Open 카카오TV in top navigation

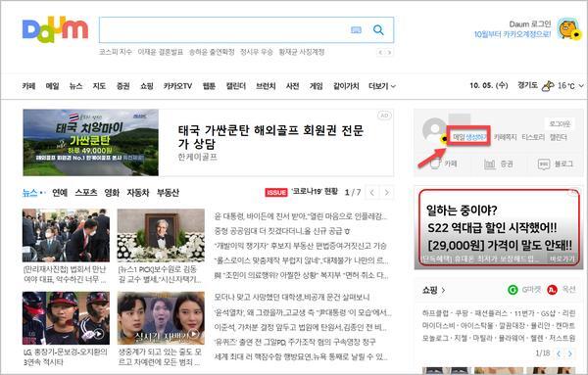[177, 86]
